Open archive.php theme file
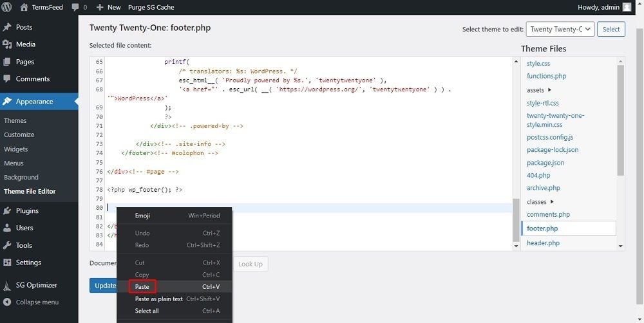Viewport: 644px width, 323px height. 544,188
